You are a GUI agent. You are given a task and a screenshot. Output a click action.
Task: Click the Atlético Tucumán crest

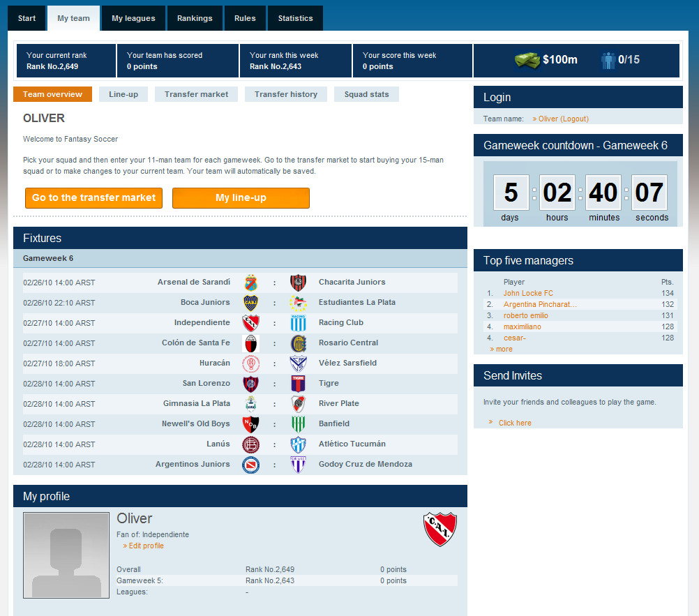click(298, 444)
